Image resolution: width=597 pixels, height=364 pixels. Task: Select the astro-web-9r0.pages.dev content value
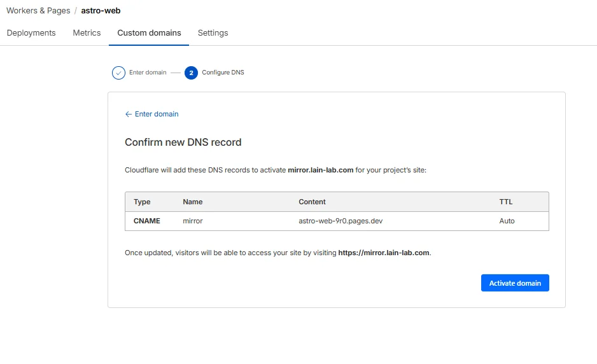(341, 221)
